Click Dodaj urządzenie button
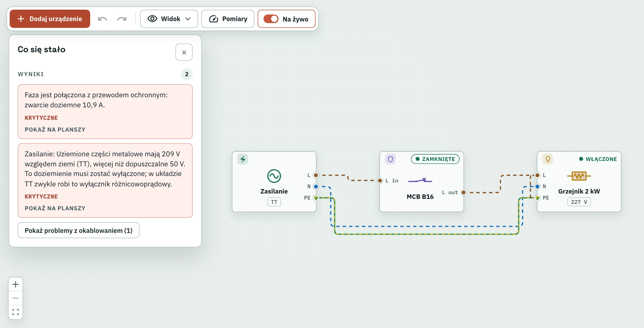This screenshot has height=328, width=644. point(50,19)
